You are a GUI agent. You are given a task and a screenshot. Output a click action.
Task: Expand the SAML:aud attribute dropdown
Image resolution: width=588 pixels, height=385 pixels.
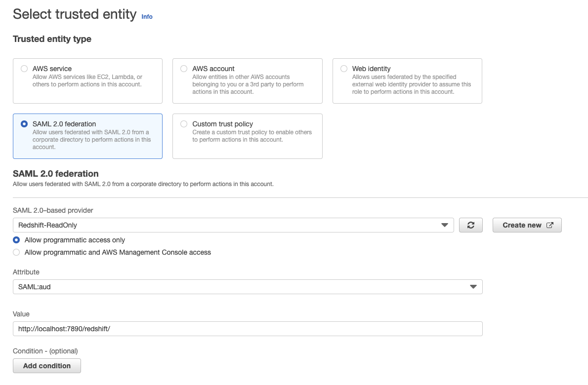pos(248,287)
